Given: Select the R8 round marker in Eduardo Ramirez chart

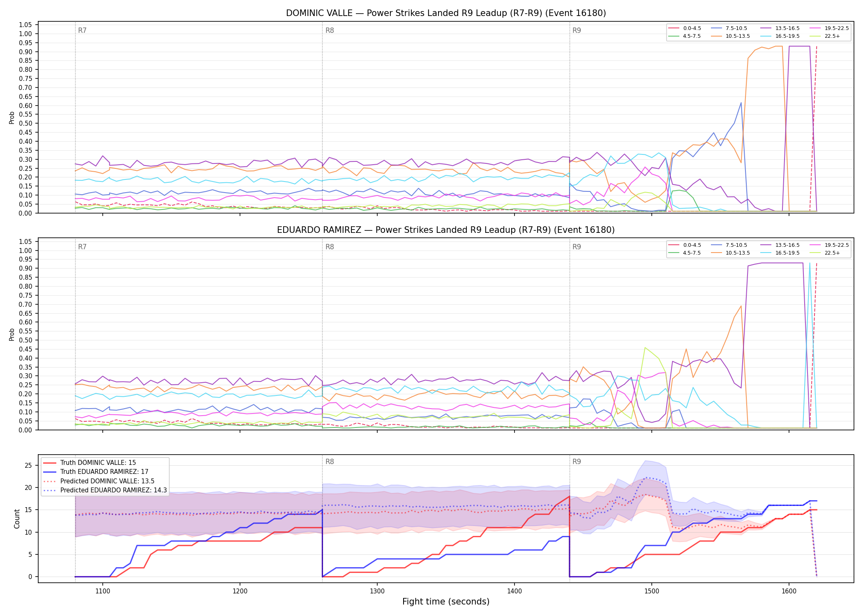Looking at the screenshot, I should pos(330,247).
